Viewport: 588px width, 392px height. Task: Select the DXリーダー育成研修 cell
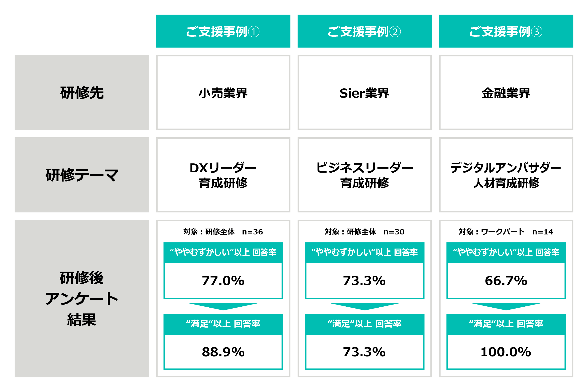tap(223, 175)
